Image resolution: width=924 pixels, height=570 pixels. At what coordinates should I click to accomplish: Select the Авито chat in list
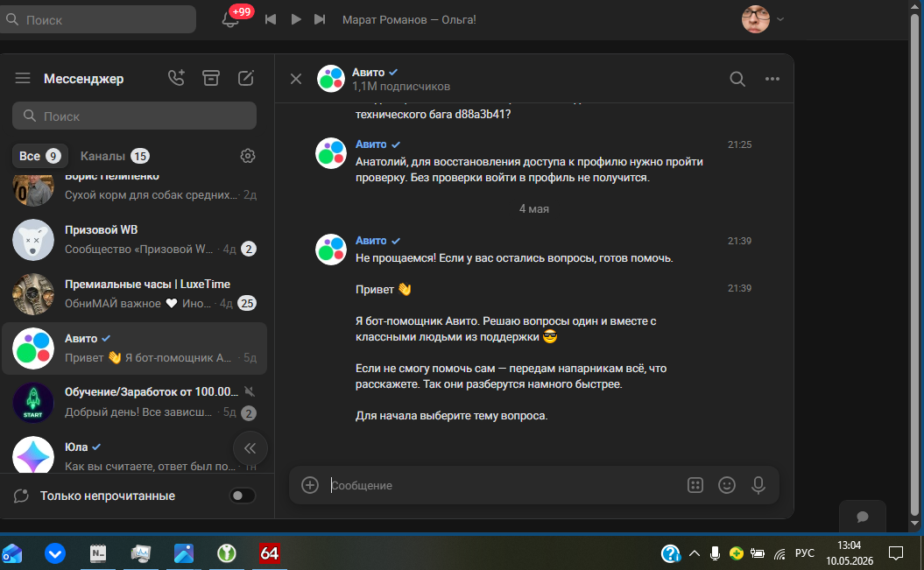tap(134, 348)
